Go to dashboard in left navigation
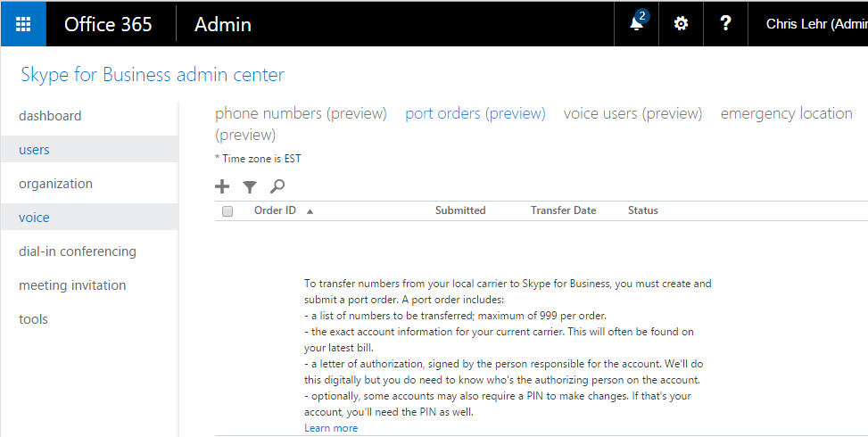The image size is (868, 437). (x=50, y=116)
